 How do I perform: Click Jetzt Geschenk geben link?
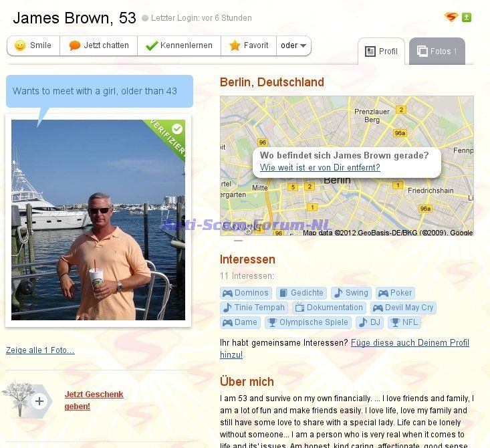94,400
